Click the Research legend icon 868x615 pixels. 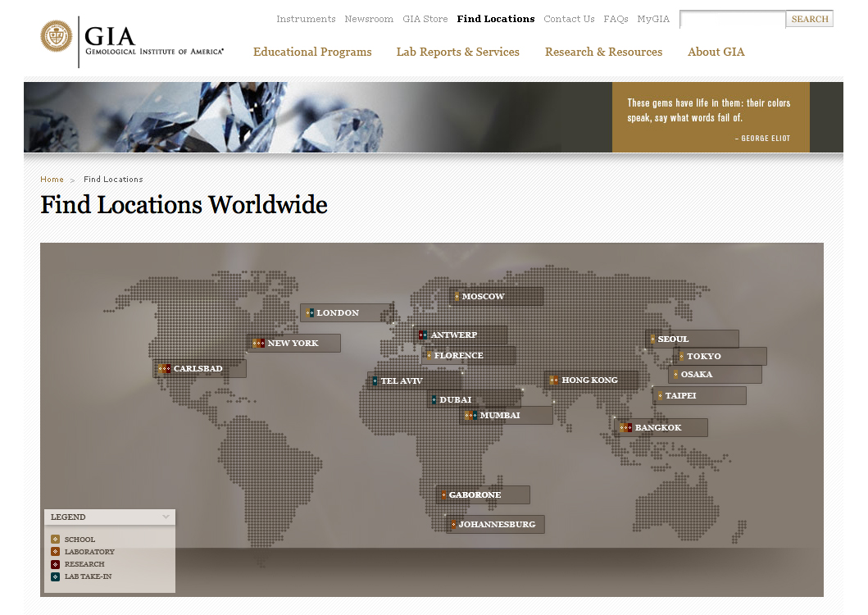pyautogui.click(x=56, y=564)
